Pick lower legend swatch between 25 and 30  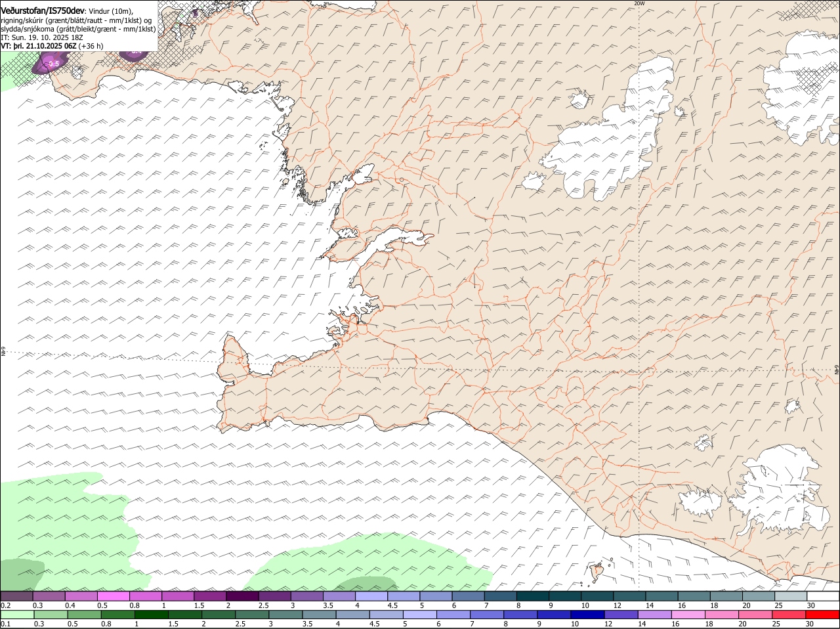click(789, 615)
